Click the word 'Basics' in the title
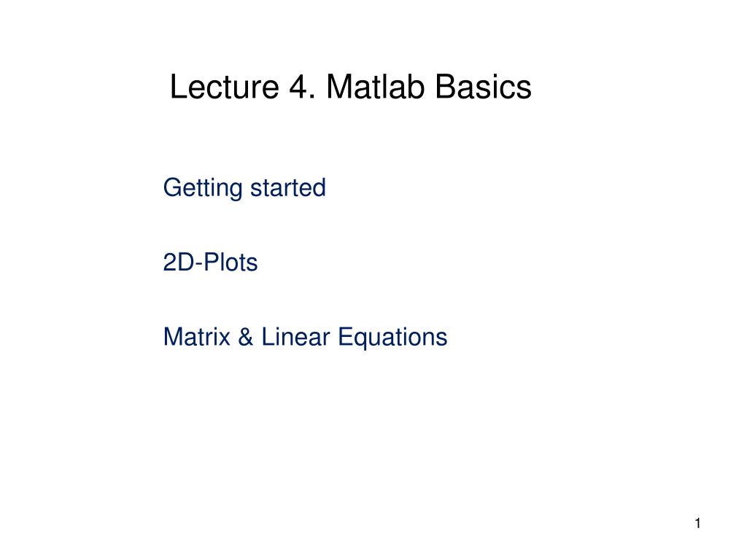Viewport: 747px width, 560px height. (483, 87)
